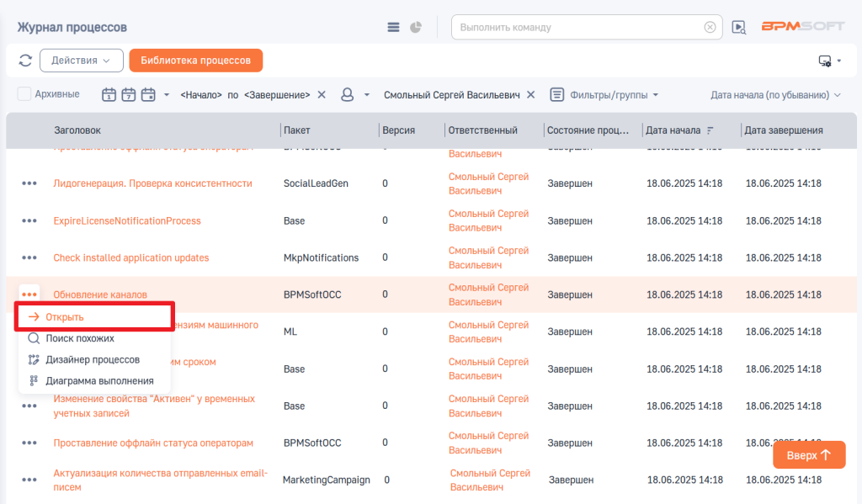Open row menu for last Проставление оффлайн статуса row
Viewport: 862px width, 504px height.
29,443
